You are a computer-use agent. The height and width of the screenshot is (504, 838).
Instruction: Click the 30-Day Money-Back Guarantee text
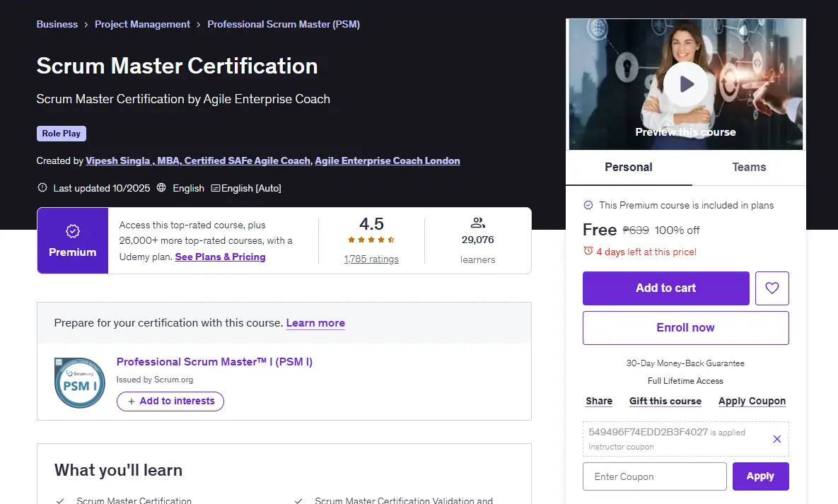click(685, 363)
